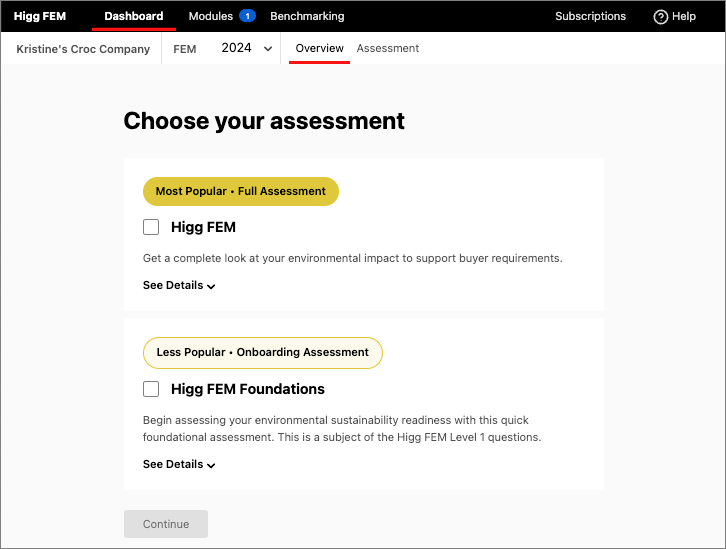Screen dimensions: 726x549
Task: Click the Help question mark icon
Action: click(x=660, y=17)
